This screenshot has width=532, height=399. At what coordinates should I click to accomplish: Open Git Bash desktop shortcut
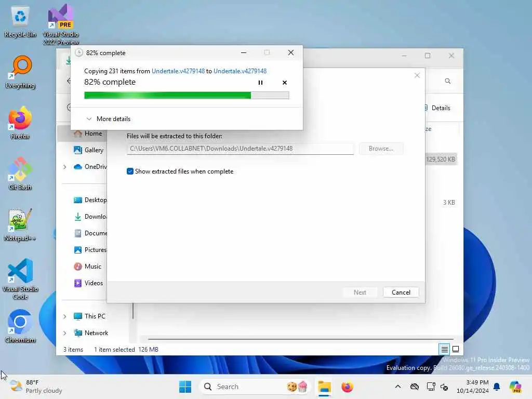coord(20,174)
